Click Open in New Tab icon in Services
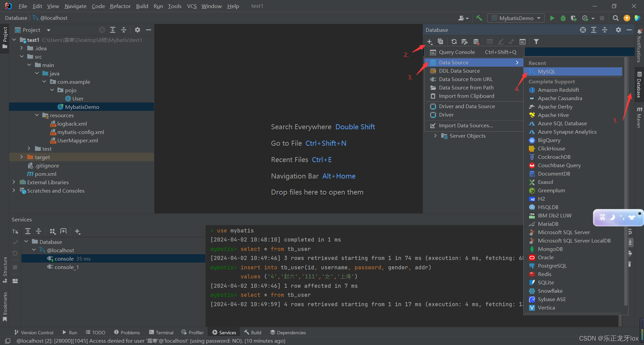 point(63,231)
